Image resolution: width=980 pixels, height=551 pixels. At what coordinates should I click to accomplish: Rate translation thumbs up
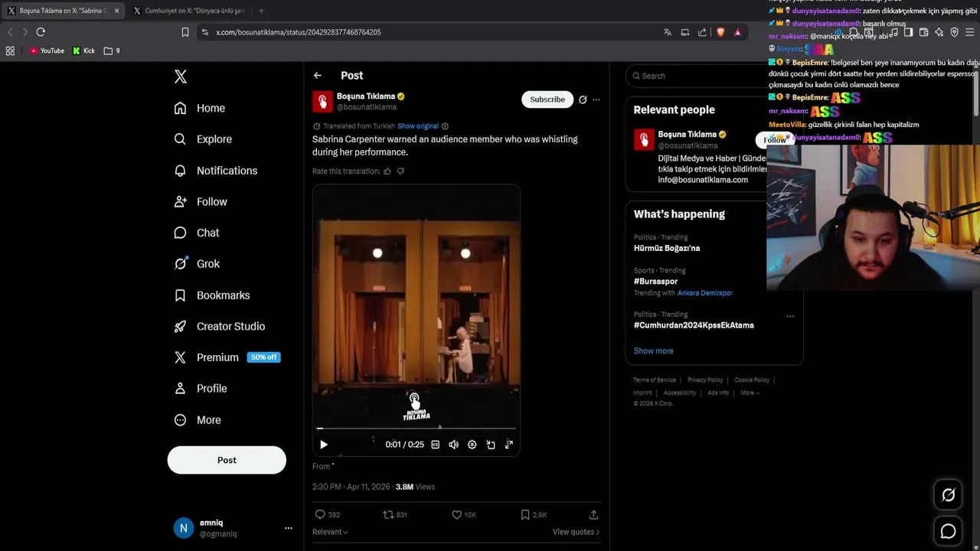click(387, 171)
